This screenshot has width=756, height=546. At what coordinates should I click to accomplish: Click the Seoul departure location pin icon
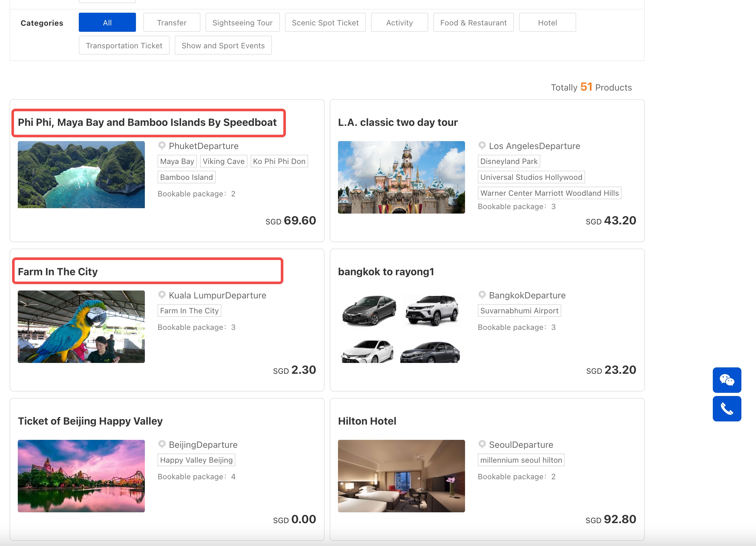482,444
